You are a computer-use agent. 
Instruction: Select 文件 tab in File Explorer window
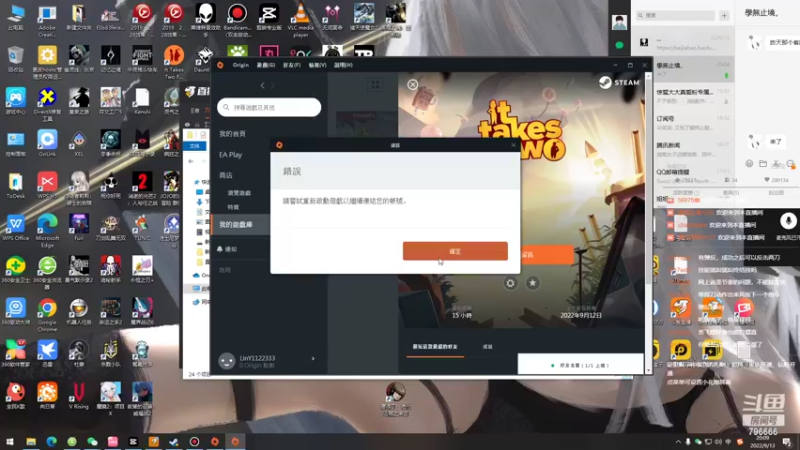[195, 146]
